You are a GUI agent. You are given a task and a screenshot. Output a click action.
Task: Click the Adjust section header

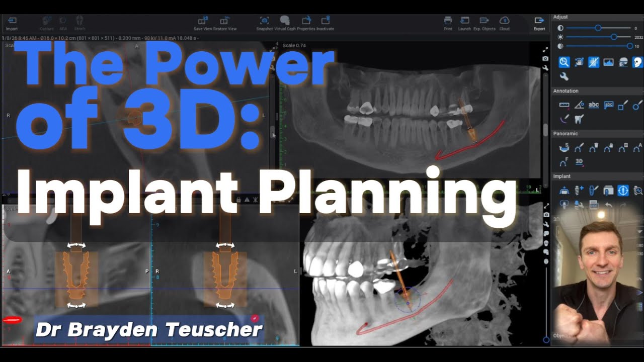560,17
